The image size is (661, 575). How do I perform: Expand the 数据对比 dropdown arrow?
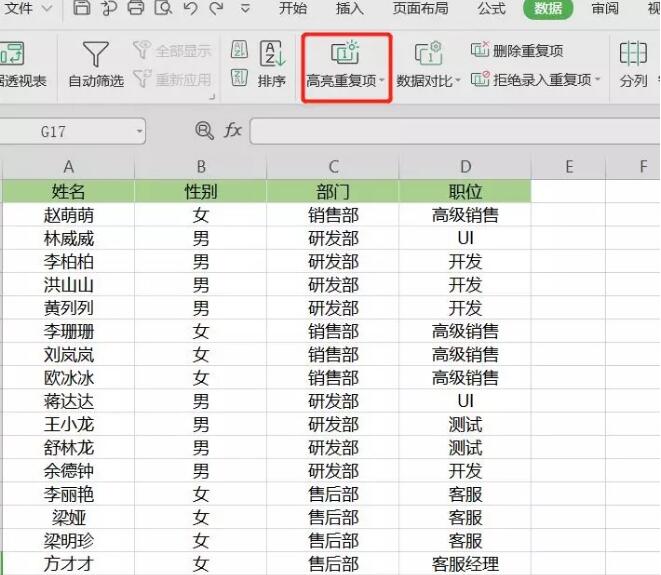(457, 80)
